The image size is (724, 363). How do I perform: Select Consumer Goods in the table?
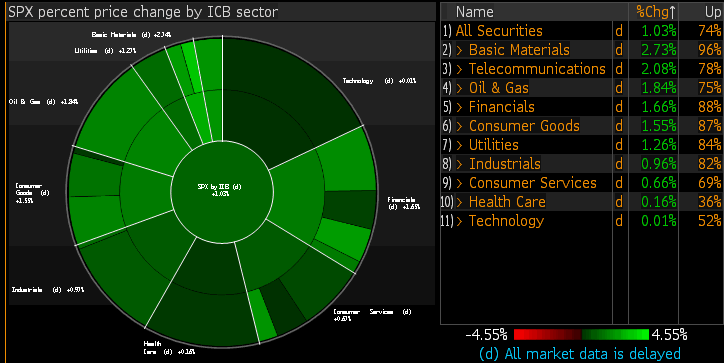coord(524,126)
